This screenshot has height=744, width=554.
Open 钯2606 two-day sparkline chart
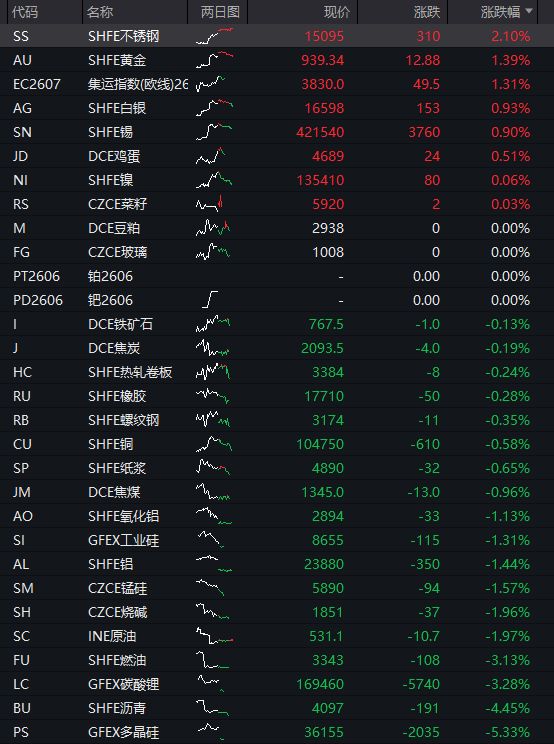211,300
